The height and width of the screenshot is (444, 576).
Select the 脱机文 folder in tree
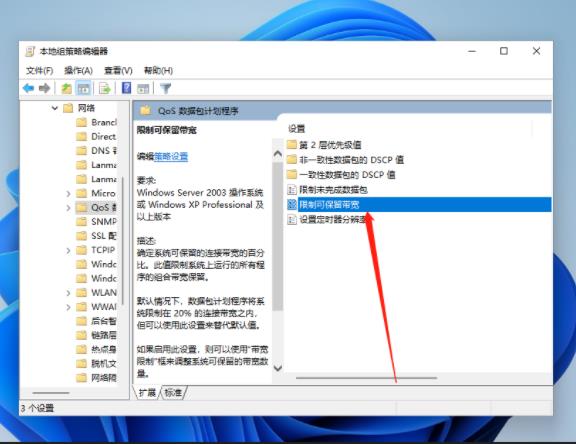tap(97, 364)
